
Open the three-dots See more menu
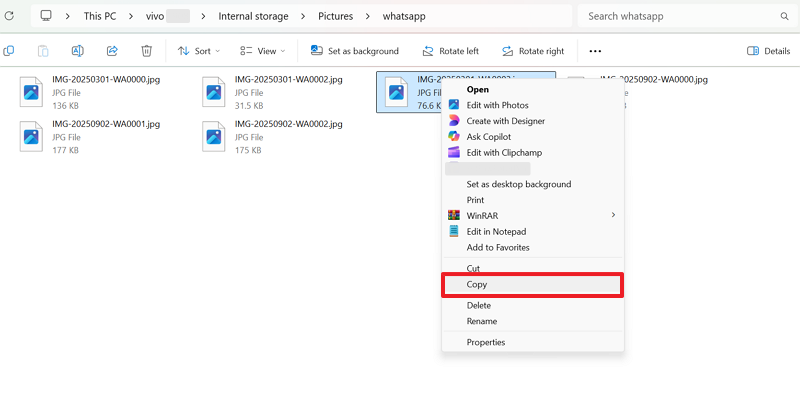(595, 51)
